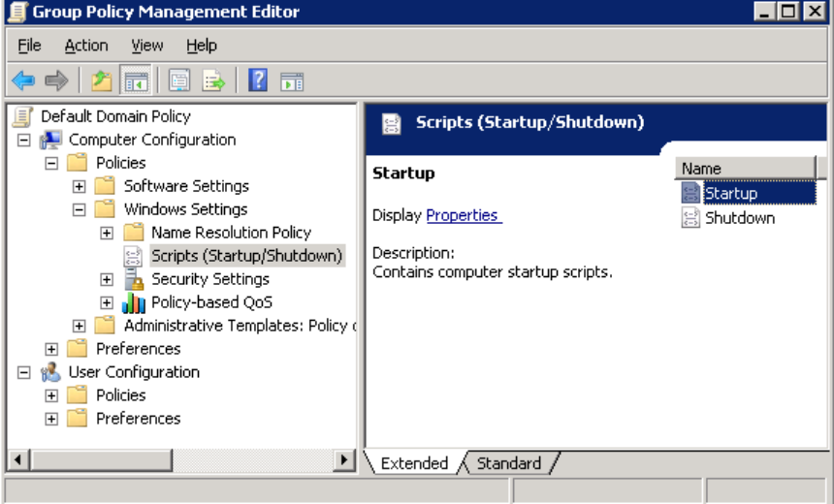Click the title bar app icon
The height and width of the screenshot is (504, 834).
17,12
